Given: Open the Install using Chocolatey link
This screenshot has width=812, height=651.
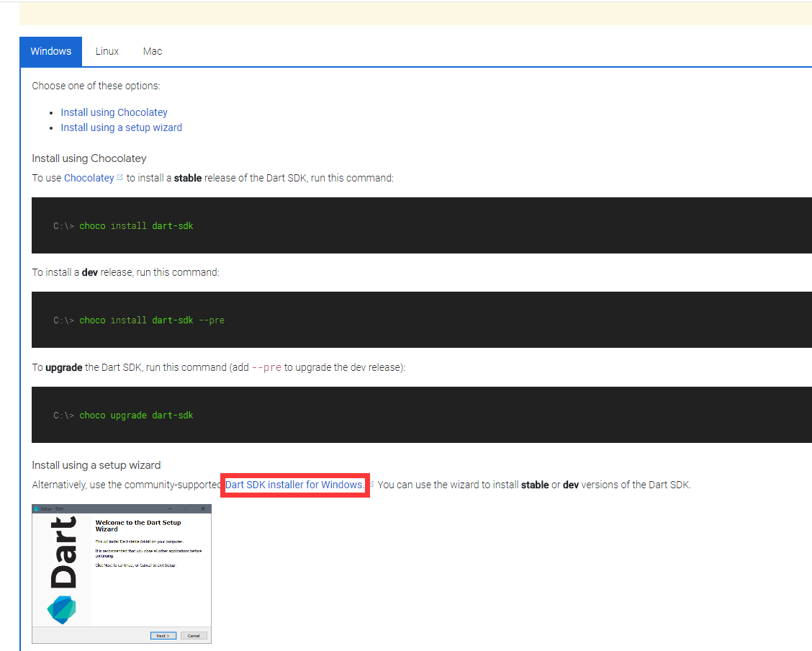Looking at the screenshot, I should click(114, 112).
